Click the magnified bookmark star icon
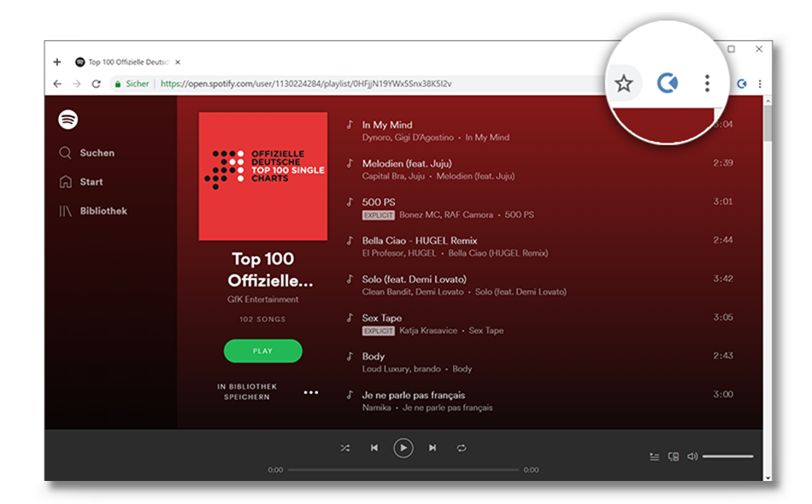Viewport: 812px width, 504px height. (x=624, y=83)
